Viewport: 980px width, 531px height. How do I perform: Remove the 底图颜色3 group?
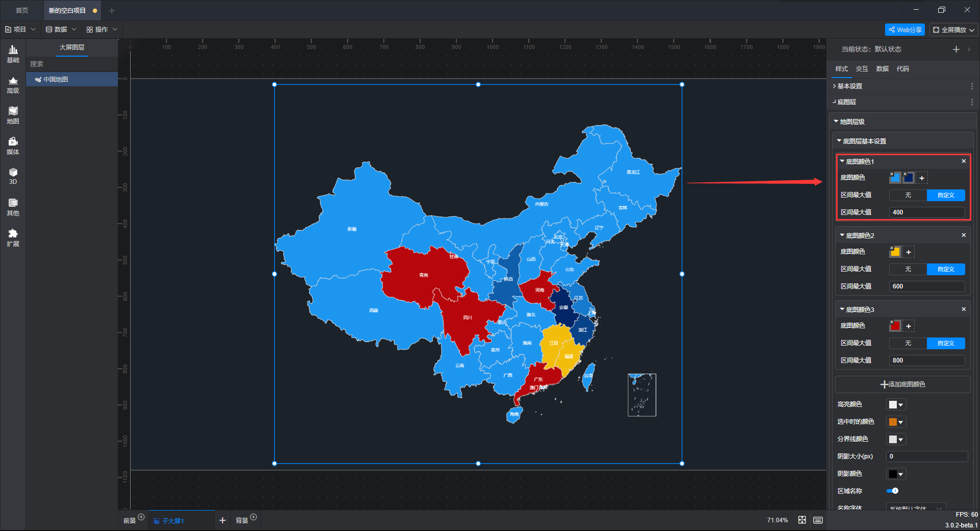click(964, 309)
